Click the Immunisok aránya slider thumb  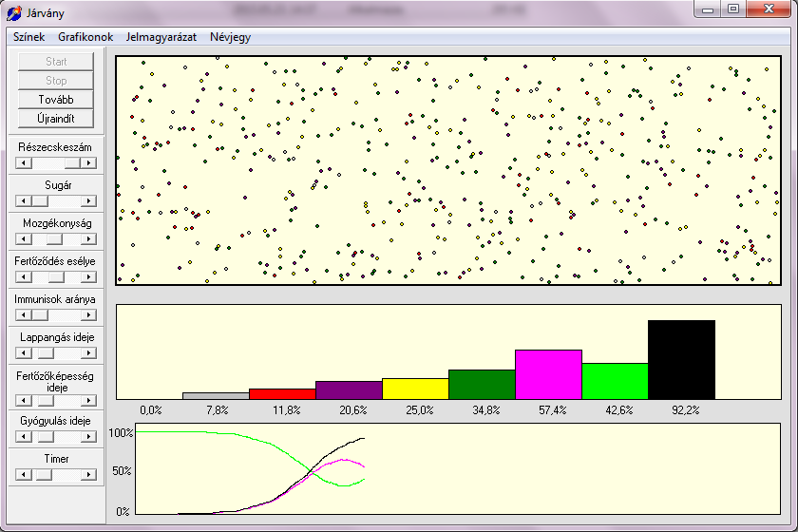tap(40, 315)
